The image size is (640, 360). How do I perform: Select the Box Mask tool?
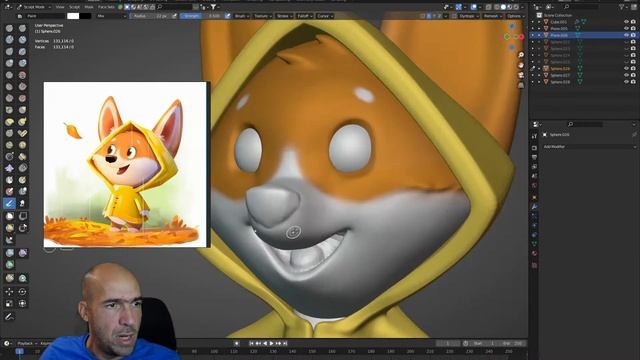pos(9,216)
